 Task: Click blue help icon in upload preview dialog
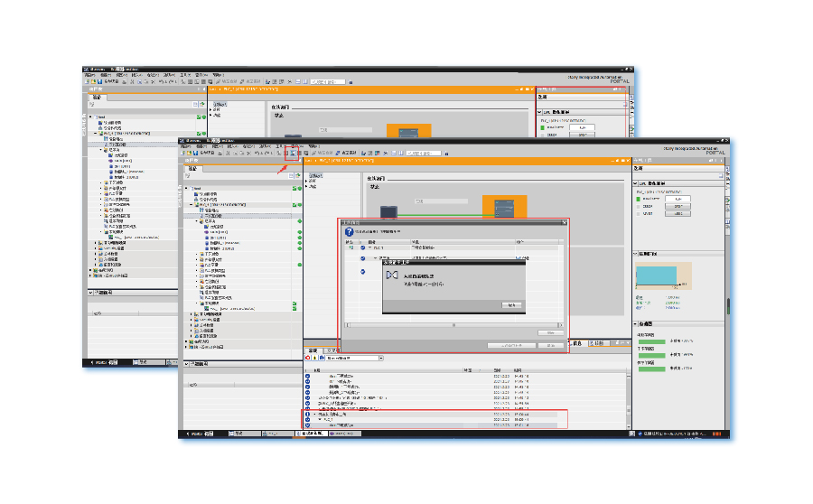pyautogui.click(x=349, y=232)
